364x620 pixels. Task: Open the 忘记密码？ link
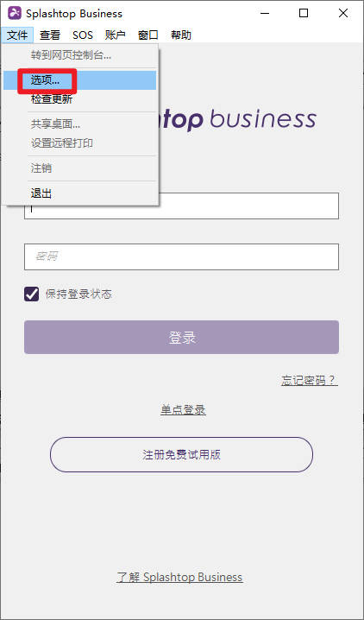(310, 381)
